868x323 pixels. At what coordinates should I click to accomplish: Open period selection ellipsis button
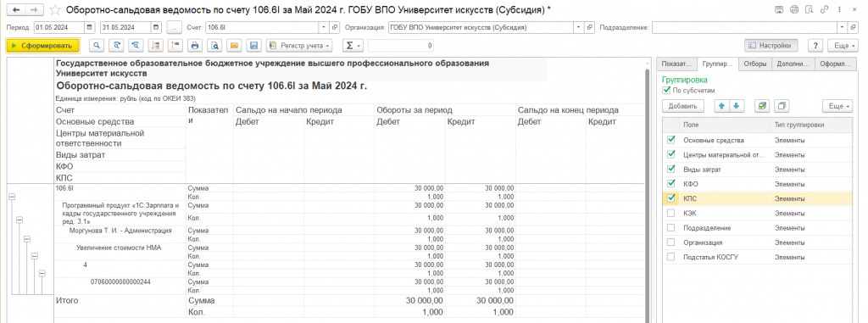tap(174, 27)
